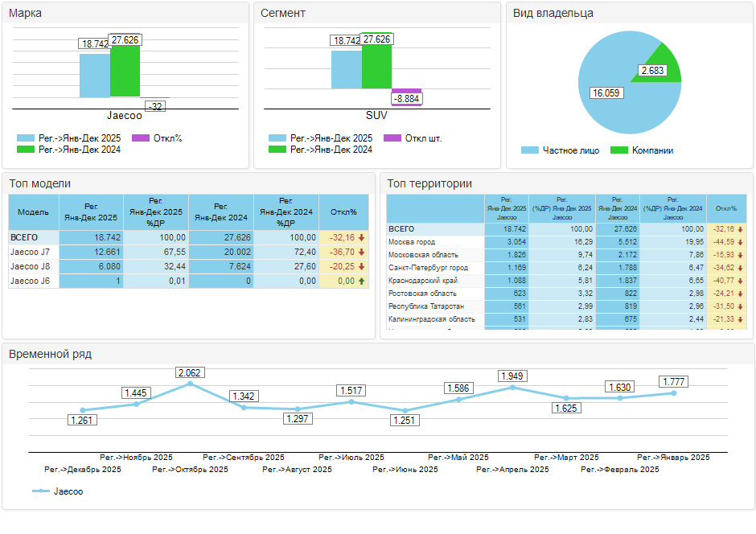This screenshot has width=756, height=534.
Task: Click green up arrow in Jaecoo J6 row
Action: pos(362,281)
